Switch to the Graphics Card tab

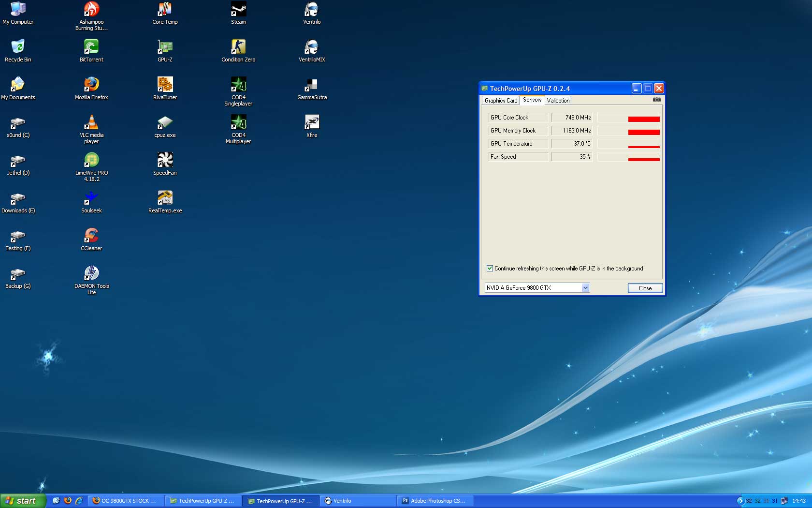[501, 101]
